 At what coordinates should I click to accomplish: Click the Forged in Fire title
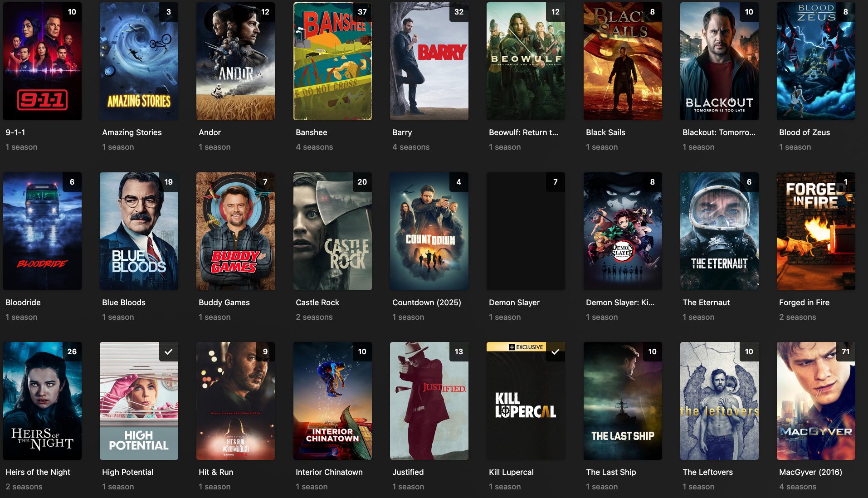click(804, 303)
